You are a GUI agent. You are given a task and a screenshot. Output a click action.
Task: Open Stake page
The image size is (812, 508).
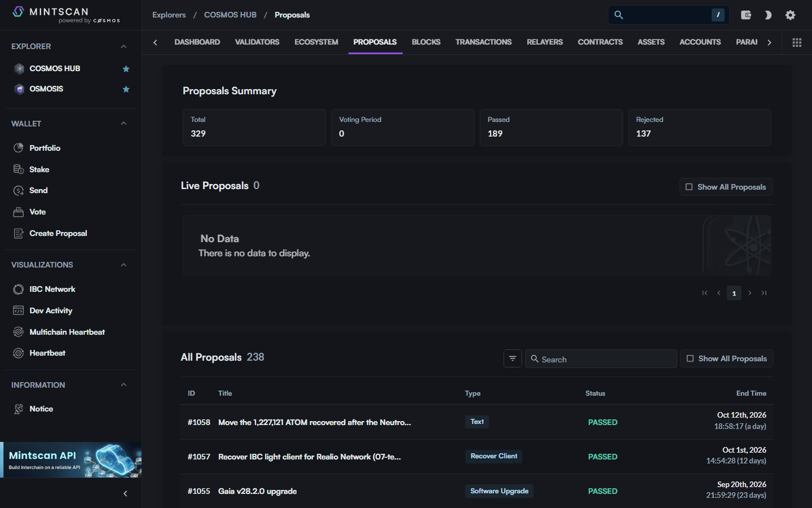coord(39,169)
